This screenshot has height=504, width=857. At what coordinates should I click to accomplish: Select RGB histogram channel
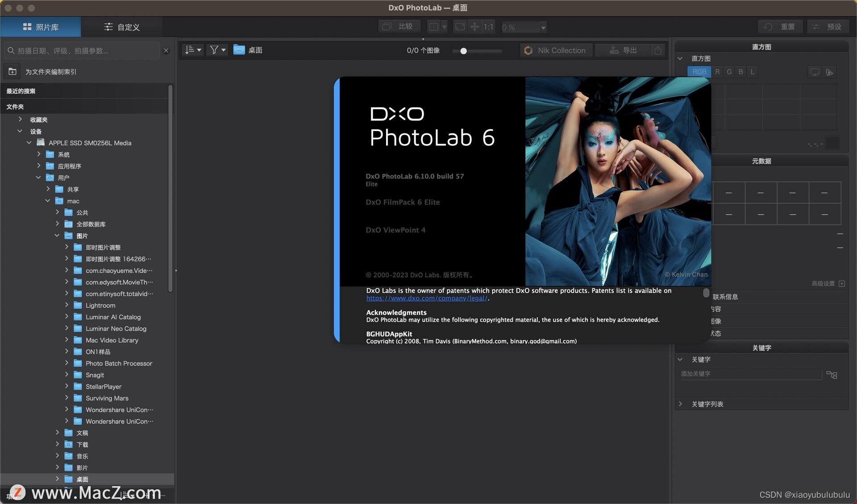coord(699,72)
